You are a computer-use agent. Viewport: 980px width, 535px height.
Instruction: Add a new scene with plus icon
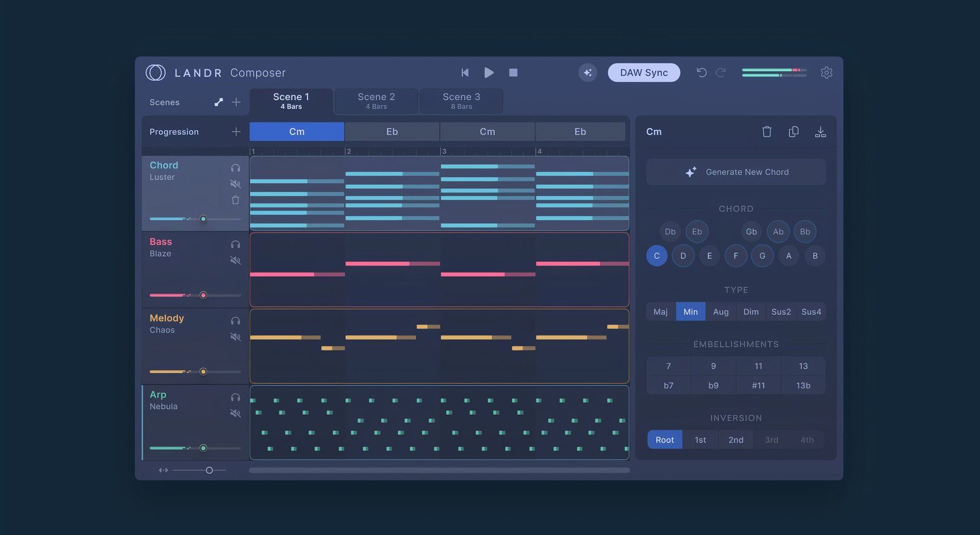pyautogui.click(x=236, y=102)
